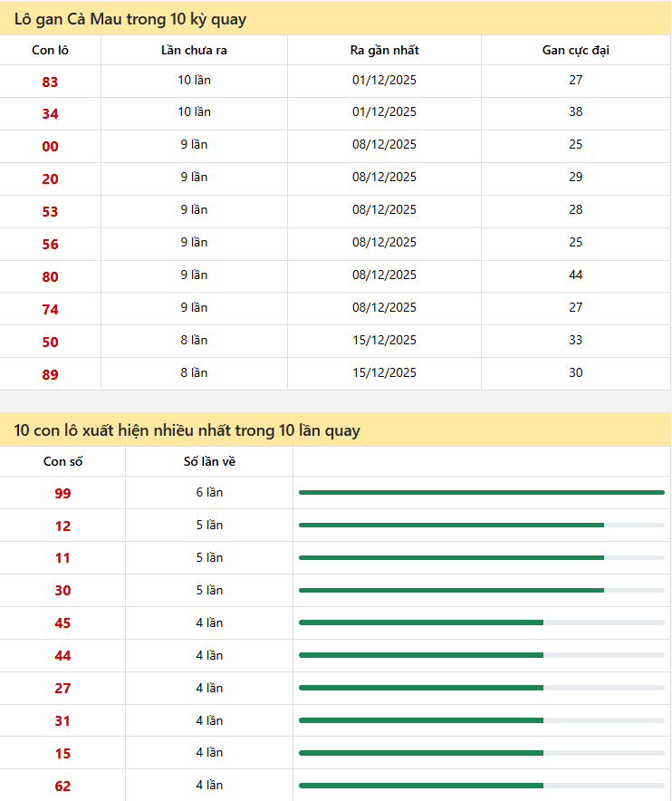Click the progress bar for number 12
This screenshot has height=801, width=672.
coord(451,525)
